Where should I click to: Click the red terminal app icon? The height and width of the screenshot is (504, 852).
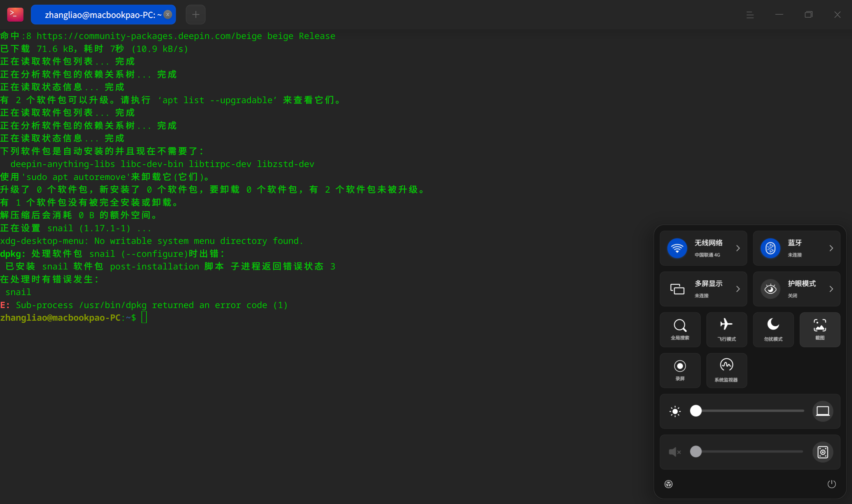click(x=15, y=15)
